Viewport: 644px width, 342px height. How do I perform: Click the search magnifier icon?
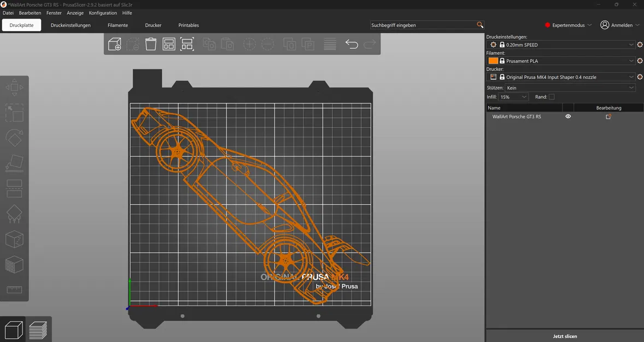(479, 25)
